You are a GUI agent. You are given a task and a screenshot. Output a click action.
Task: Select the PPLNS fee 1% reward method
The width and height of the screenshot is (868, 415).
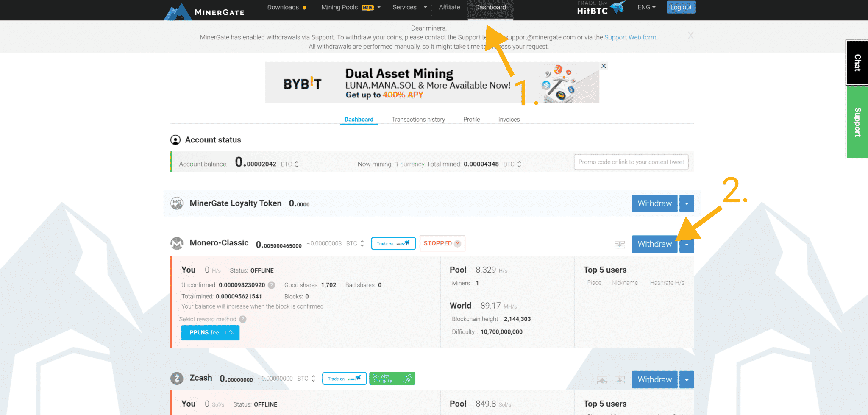click(210, 333)
